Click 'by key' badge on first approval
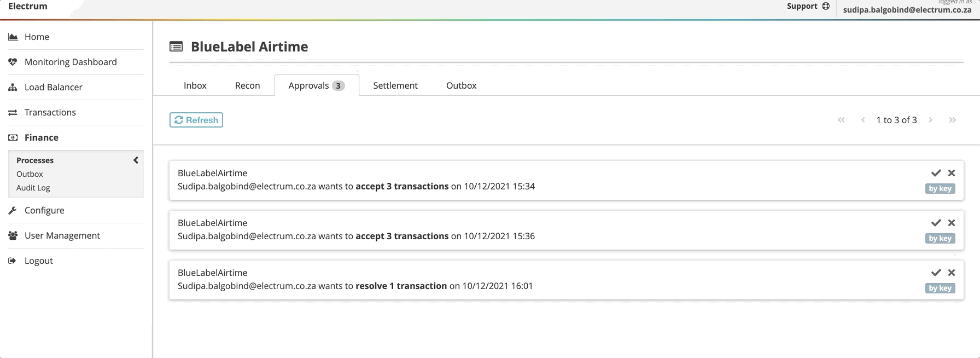Image resolution: width=980 pixels, height=358 pixels. 940,189
